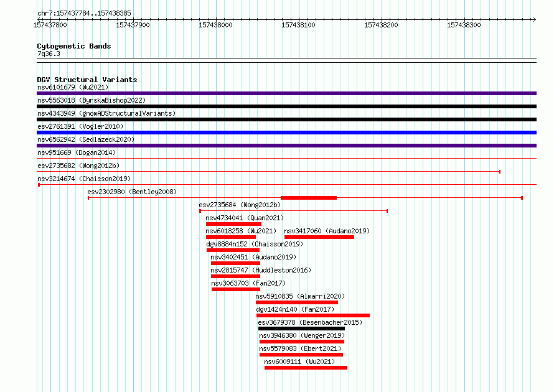
Task: Open nsv6009111 (Wu2021) label
Action: coord(299,362)
